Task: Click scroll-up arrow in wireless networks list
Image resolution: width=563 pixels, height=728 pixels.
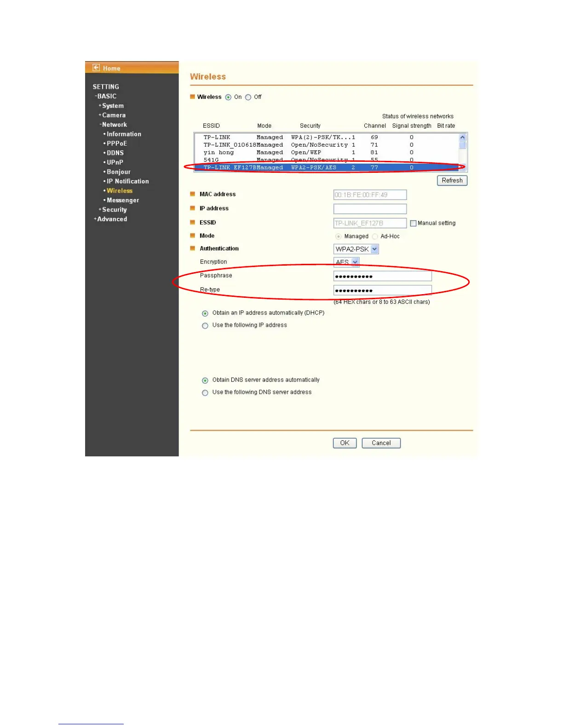Action: (463, 137)
